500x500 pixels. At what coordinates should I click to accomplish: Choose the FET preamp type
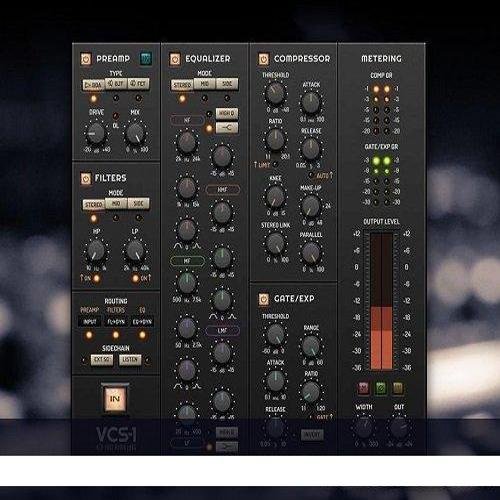[x=138, y=84]
